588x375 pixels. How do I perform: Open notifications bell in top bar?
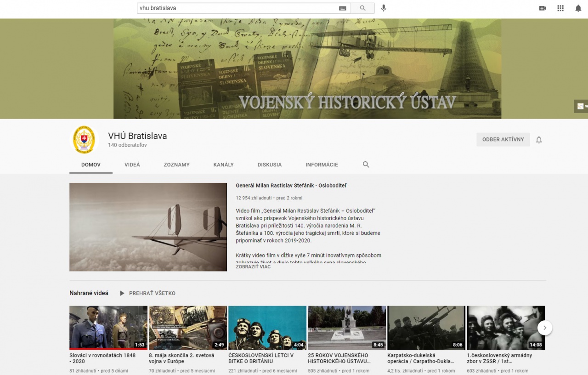tap(578, 8)
